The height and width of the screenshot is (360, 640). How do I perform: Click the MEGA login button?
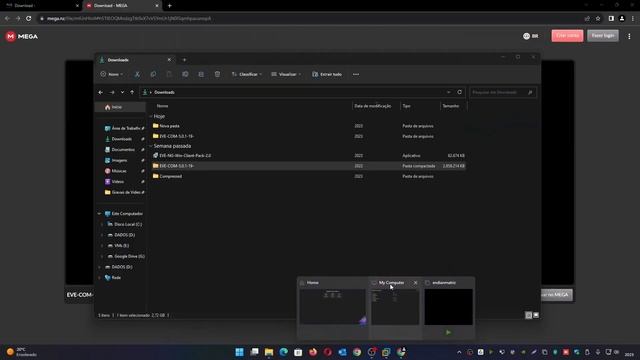[603, 36]
